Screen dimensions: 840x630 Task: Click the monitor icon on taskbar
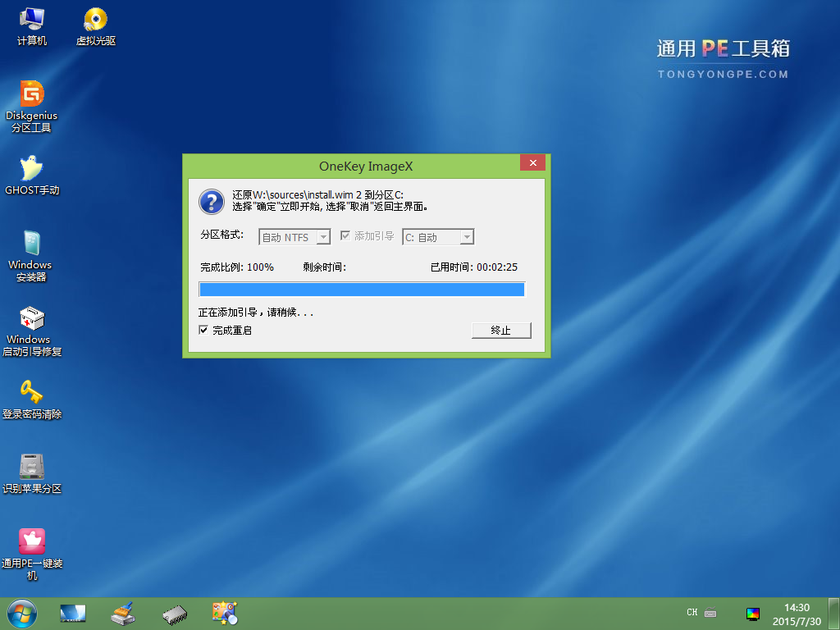pyautogui.click(x=73, y=614)
